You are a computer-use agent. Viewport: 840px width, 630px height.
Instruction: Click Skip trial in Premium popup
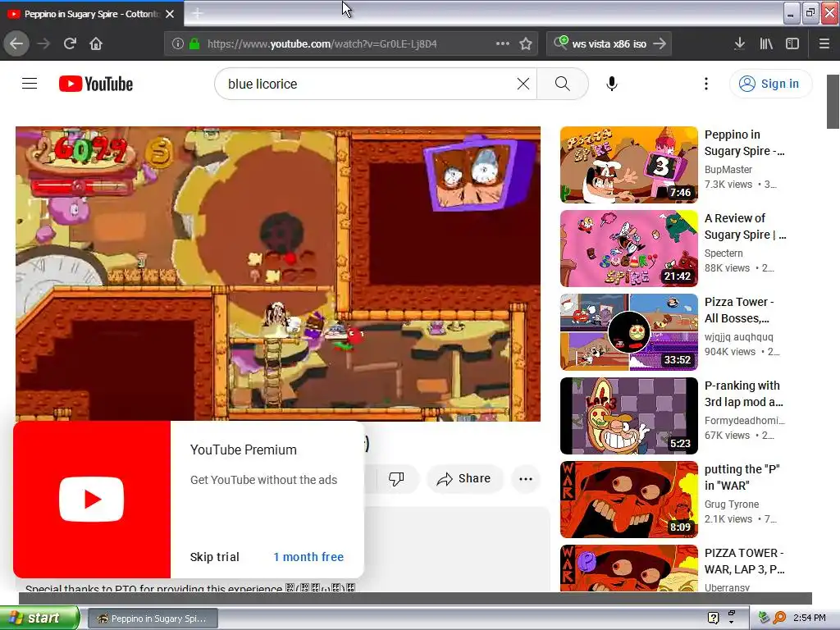point(214,557)
